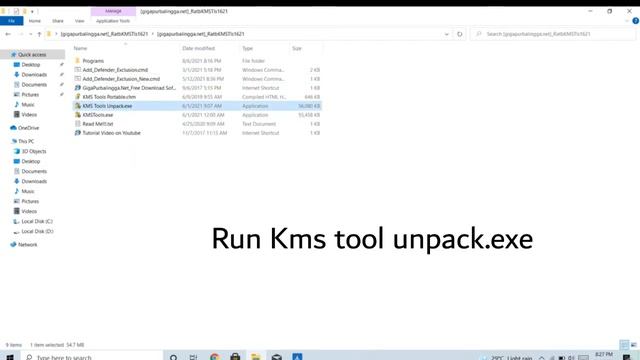Launch Google Chrome from the taskbar

pyautogui.click(x=215, y=357)
